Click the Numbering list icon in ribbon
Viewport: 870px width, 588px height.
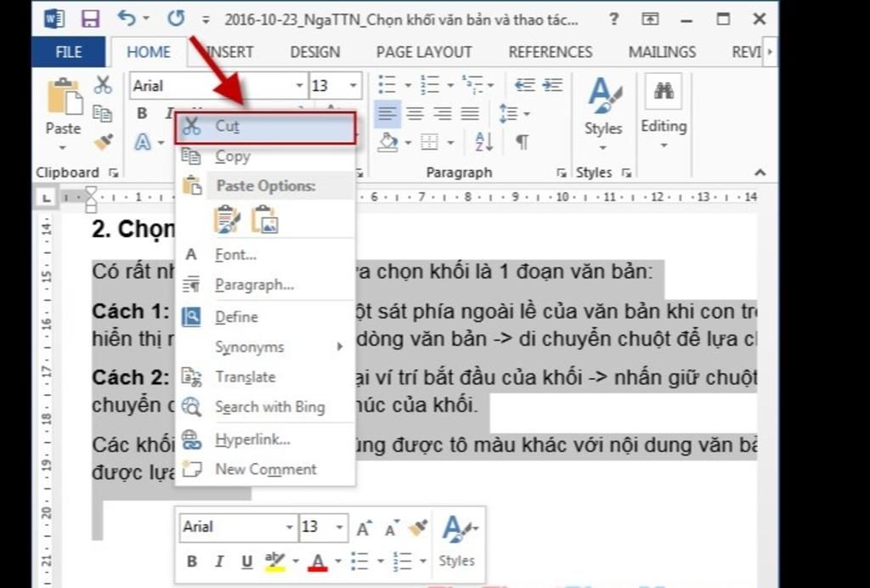[429, 85]
